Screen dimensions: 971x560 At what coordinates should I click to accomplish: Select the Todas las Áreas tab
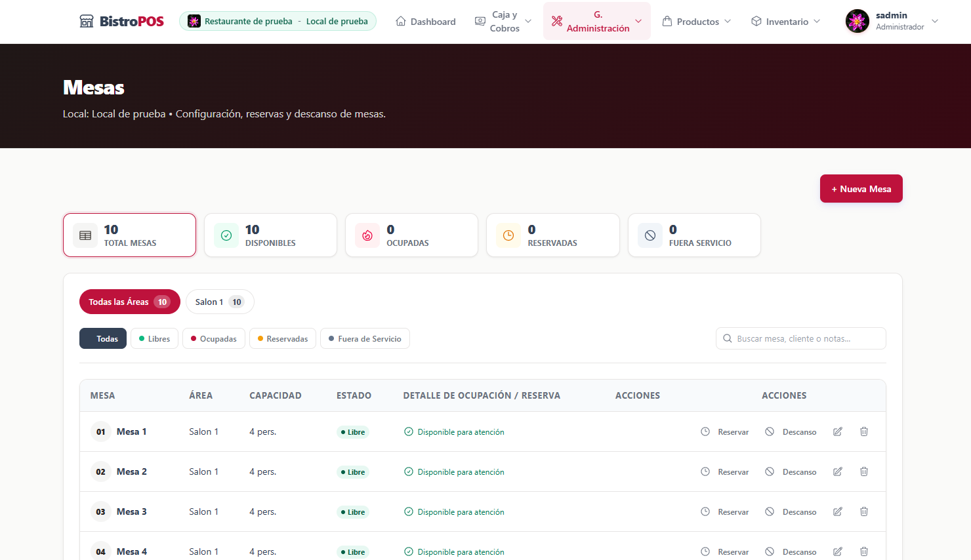coord(130,302)
